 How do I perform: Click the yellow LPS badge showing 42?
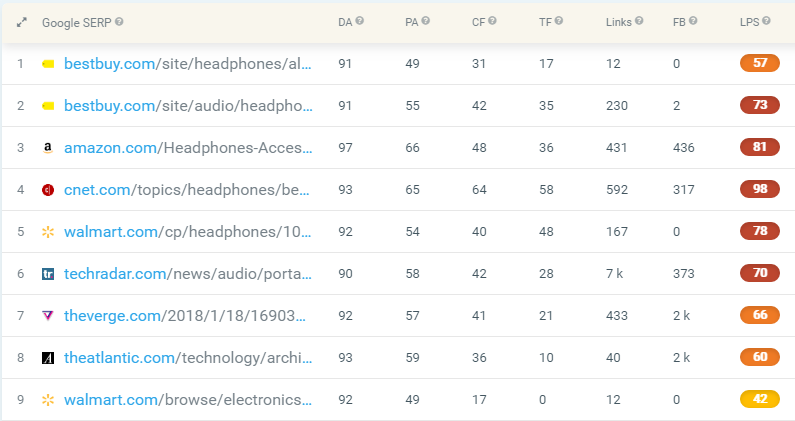point(760,399)
